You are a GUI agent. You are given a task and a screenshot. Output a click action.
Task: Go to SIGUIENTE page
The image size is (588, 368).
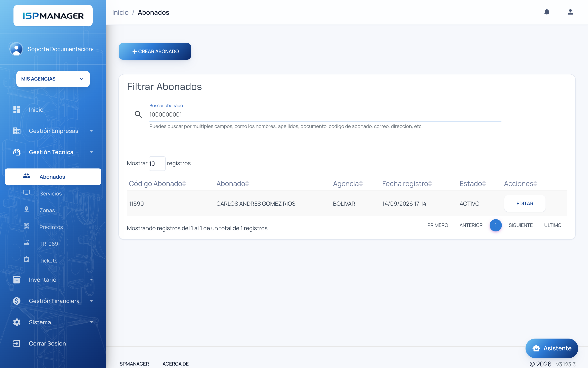click(x=520, y=225)
